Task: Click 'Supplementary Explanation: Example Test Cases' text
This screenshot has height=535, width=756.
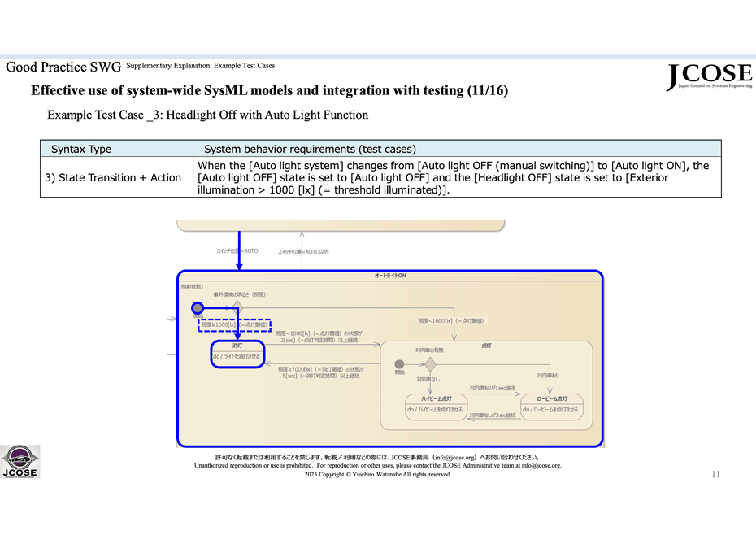Action: 201,66
